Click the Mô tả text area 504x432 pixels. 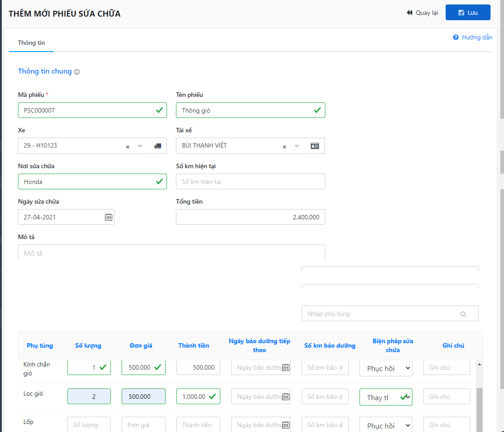(x=171, y=253)
